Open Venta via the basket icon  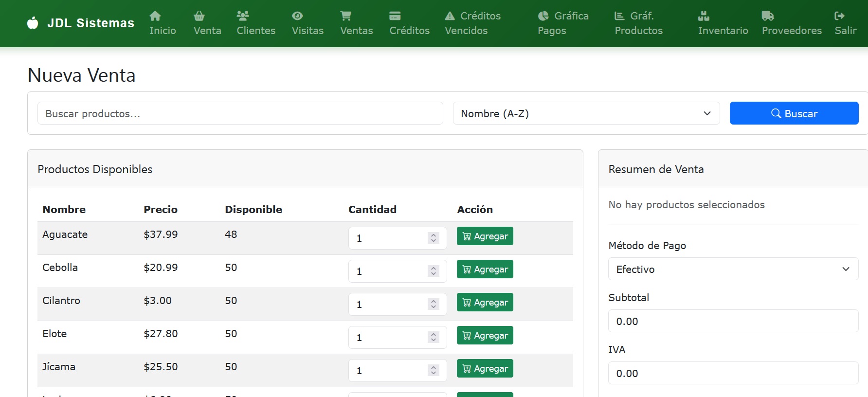tap(199, 16)
